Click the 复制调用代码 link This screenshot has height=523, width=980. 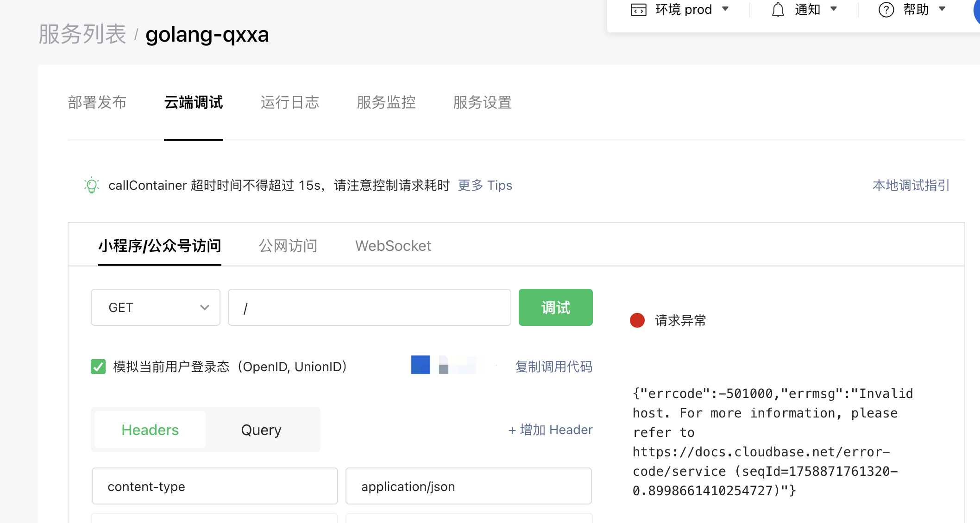coord(553,367)
